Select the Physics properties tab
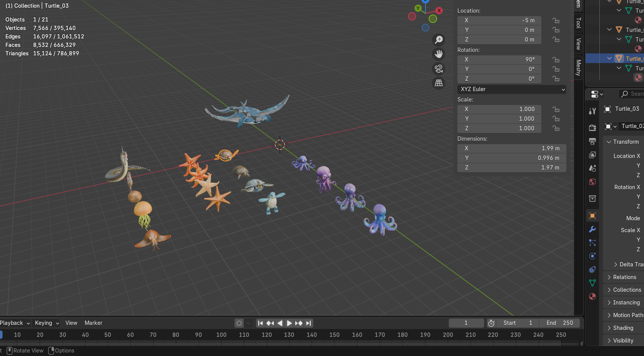 click(x=592, y=256)
